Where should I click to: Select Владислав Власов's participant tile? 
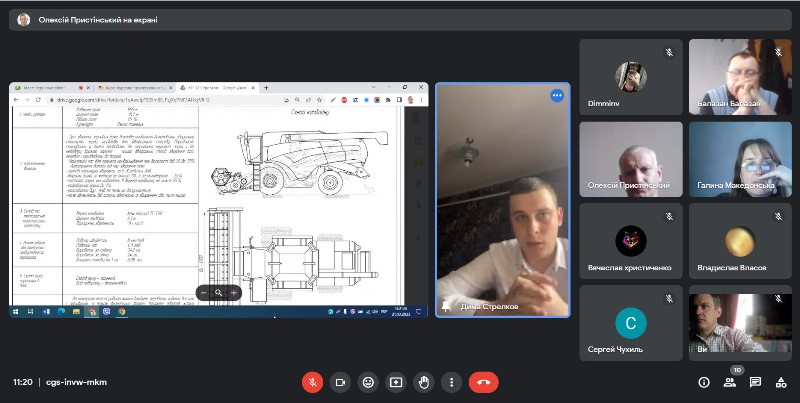tap(741, 241)
